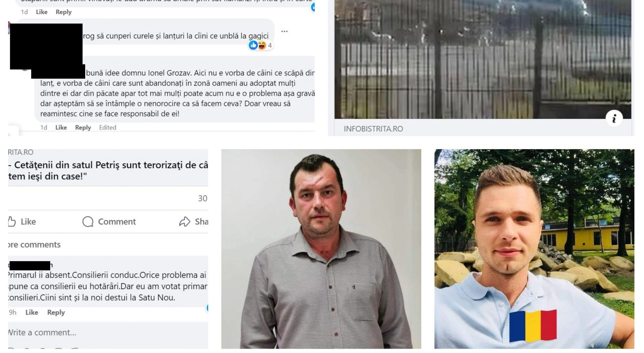The image size is (644, 353).
Task: Open the 30 comments count
Action: click(x=203, y=198)
